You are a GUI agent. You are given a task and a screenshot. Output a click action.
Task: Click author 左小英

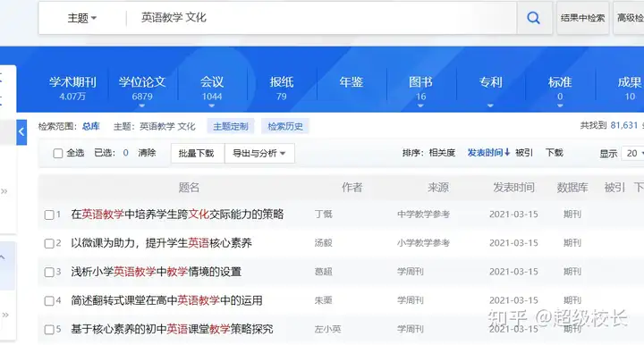[327, 329]
